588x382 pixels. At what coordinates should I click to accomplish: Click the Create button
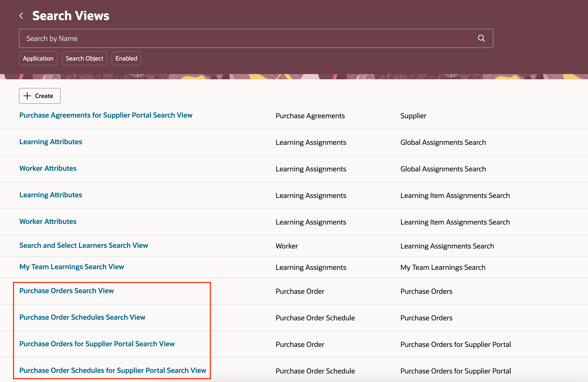pyautogui.click(x=39, y=96)
